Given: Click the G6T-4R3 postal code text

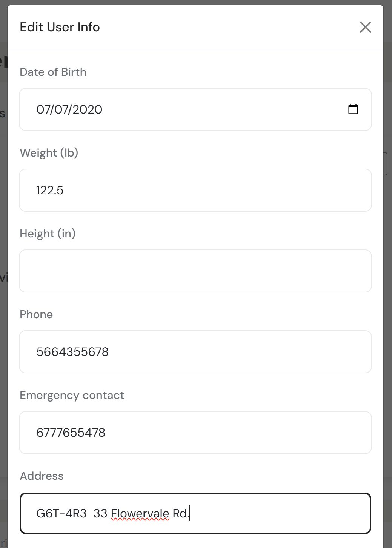Looking at the screenshot, I should (61, 513).
